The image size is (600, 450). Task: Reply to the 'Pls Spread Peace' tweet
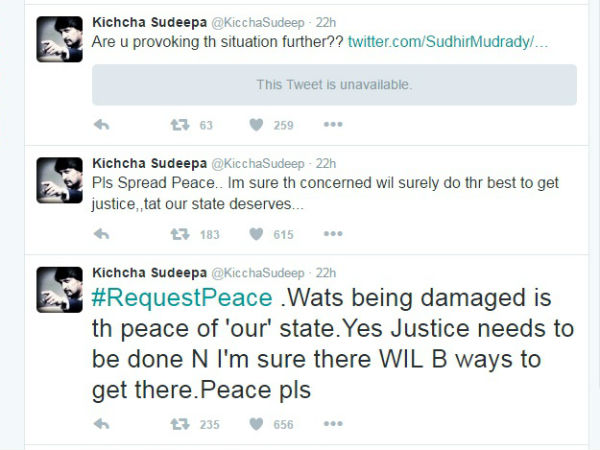(x=102, y=234)
